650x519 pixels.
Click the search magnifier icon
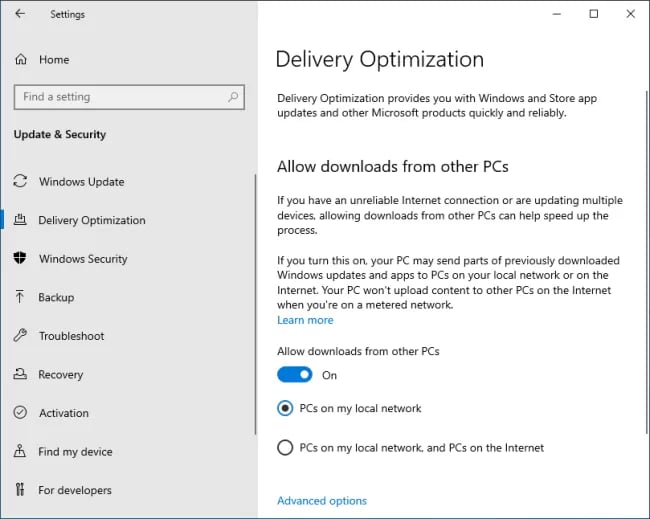pos(233,97)
